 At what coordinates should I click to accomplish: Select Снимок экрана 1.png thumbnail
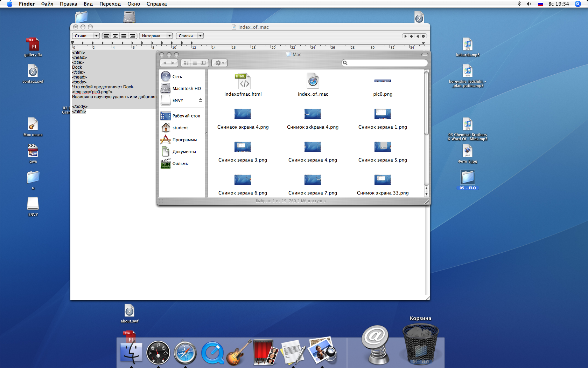click(x=383, y=114)
